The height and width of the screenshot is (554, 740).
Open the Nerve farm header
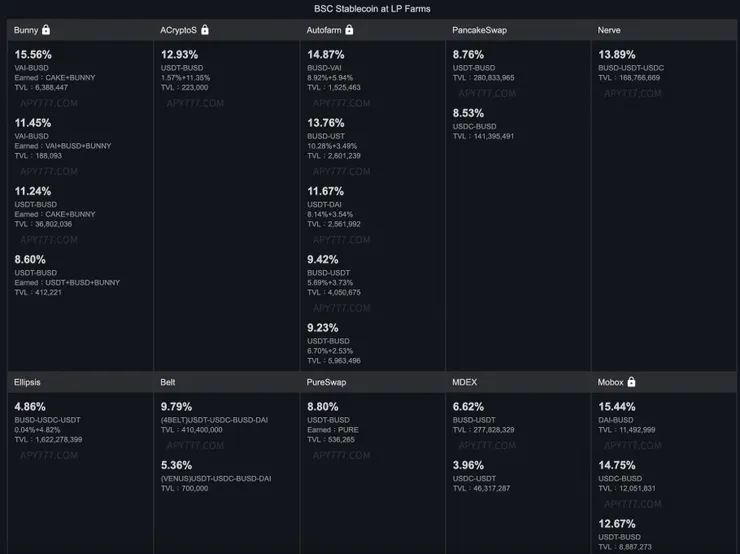[609, 31]
